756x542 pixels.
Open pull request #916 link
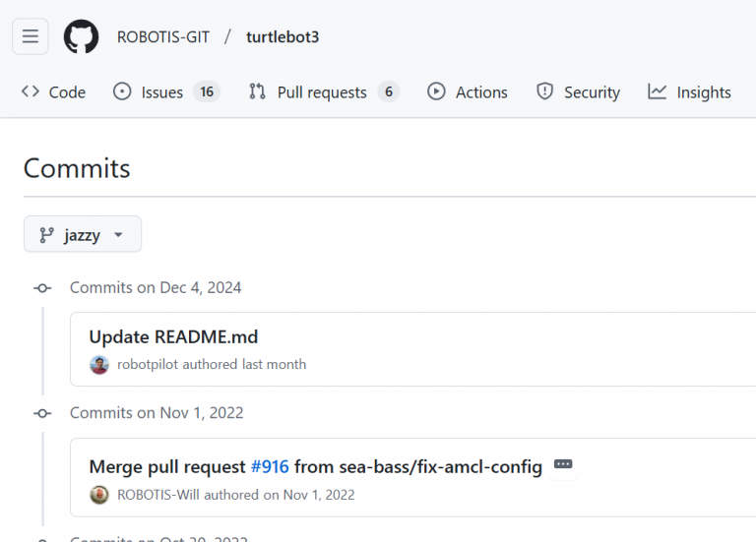[270, 467]
